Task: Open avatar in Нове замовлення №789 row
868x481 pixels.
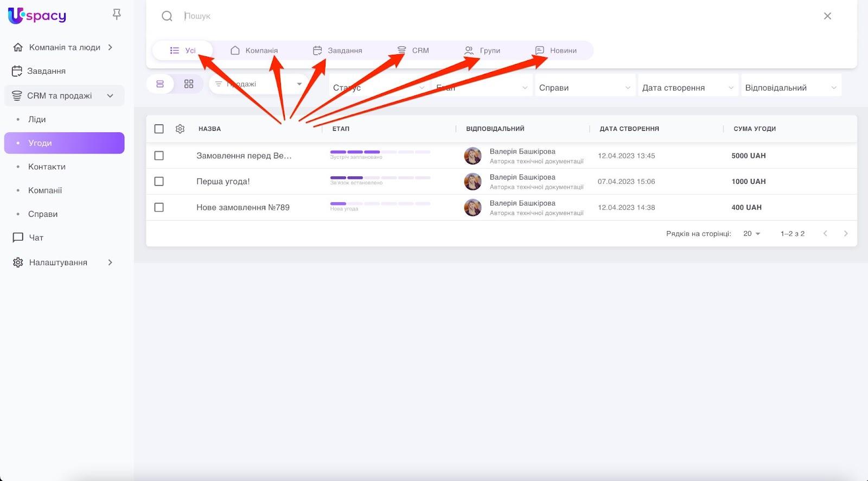Action: pyautogui.click(x=473, y=208)
